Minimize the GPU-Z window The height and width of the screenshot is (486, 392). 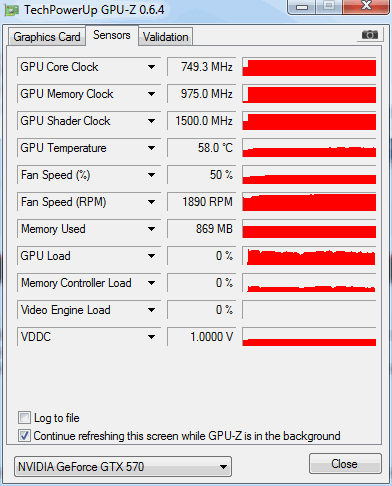[x=302, y=7]
